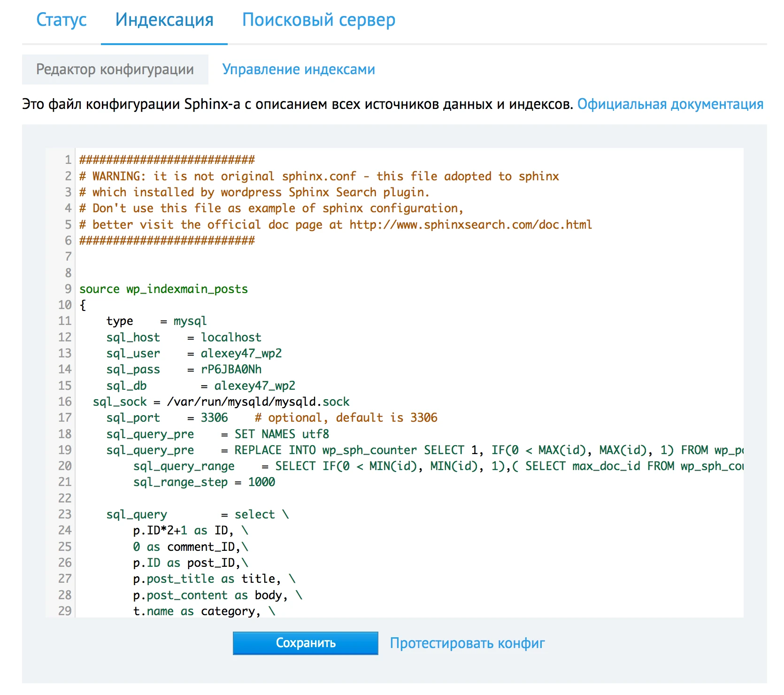The height and width of the screenshot is (695, 784).
Task: Open the Статус tab
Action: pos(61,20)
